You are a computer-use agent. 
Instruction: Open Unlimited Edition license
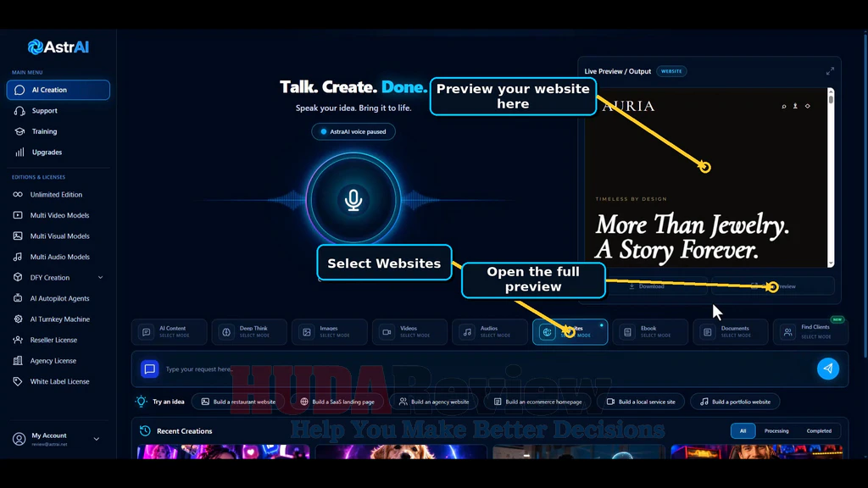click(56, 195)
